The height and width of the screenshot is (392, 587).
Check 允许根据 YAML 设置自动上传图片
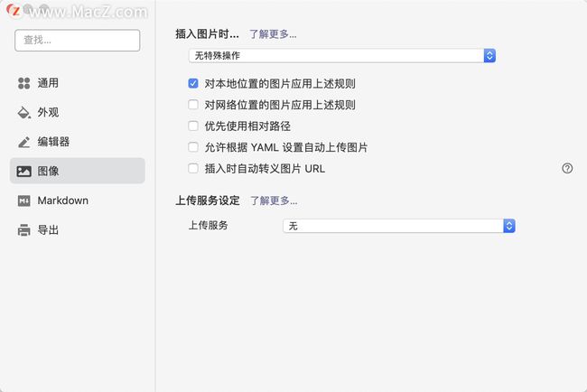coord(193,147)
